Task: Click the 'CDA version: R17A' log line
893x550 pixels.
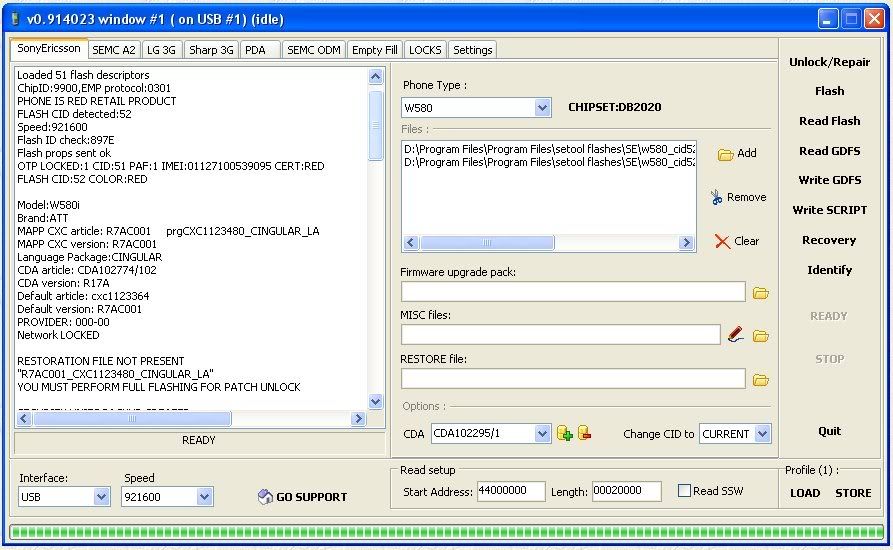Action: (63, 283)
